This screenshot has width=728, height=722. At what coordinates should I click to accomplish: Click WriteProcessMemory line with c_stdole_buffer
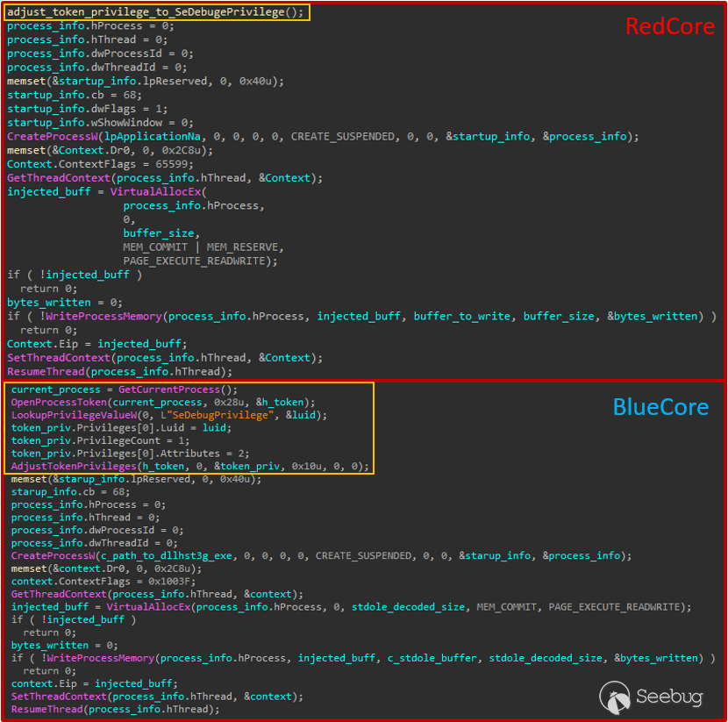tap(363, 658)
